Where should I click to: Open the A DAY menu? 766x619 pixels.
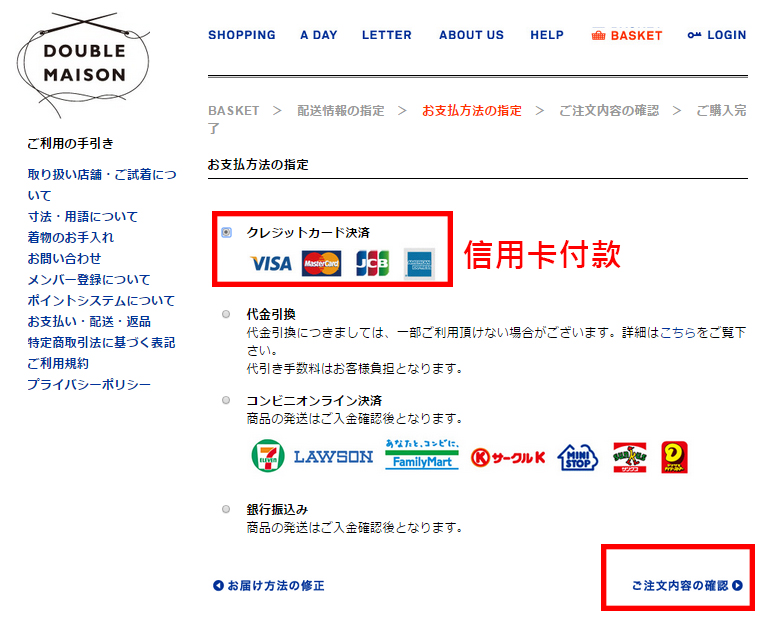319,35
